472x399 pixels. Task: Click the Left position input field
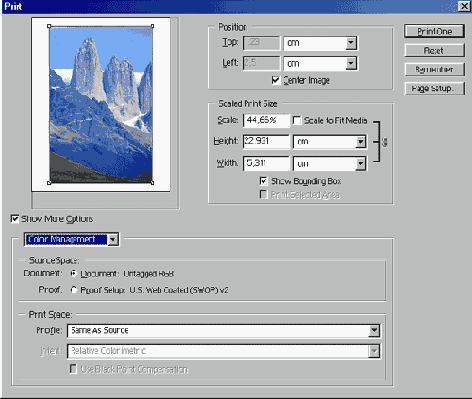click(261, 63)
